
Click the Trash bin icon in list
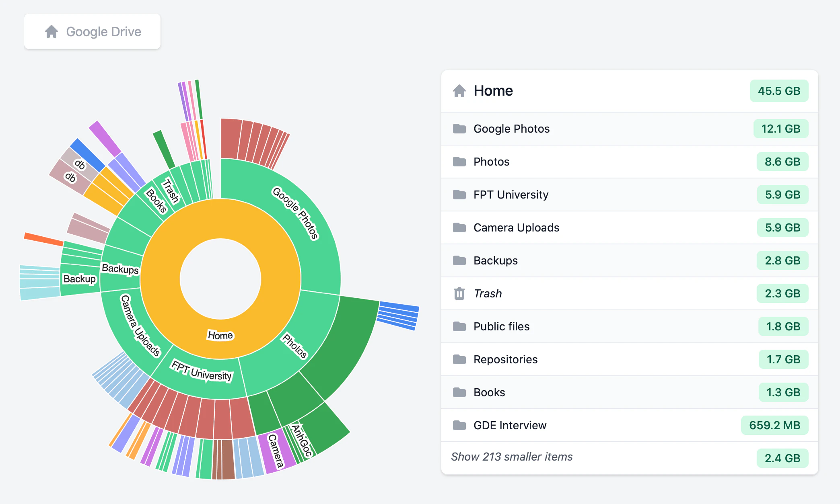(x=459, y=293)
